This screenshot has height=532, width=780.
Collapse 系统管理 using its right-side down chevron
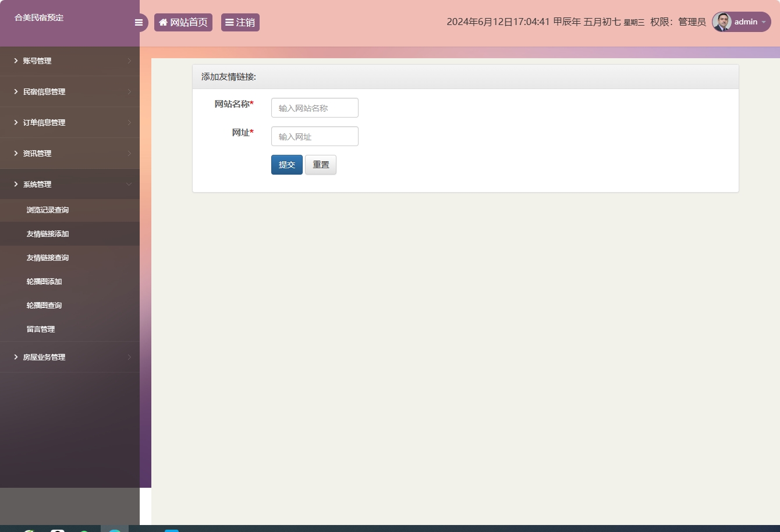click(129, 184)
